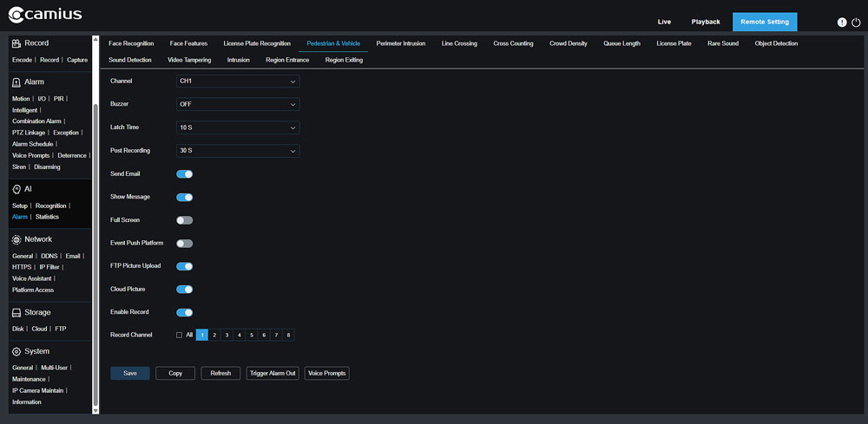Go to the Playback menu
Screen dimensions: 868x424
705,22
